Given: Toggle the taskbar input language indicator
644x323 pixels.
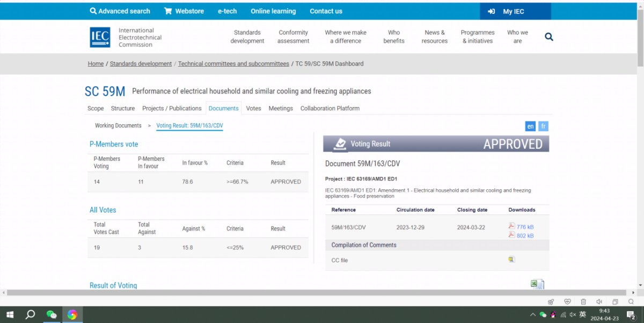Looking at the screenshot, I should (582, 315).
